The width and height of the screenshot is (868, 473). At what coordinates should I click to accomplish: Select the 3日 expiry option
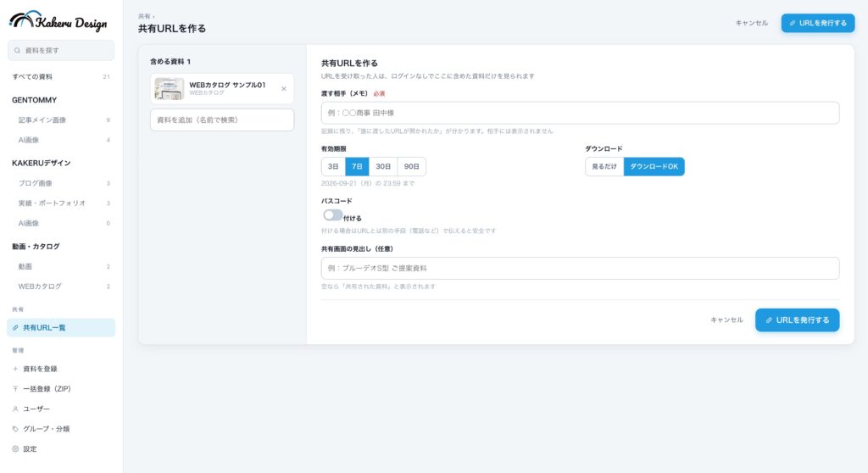[x=333, y=166]
